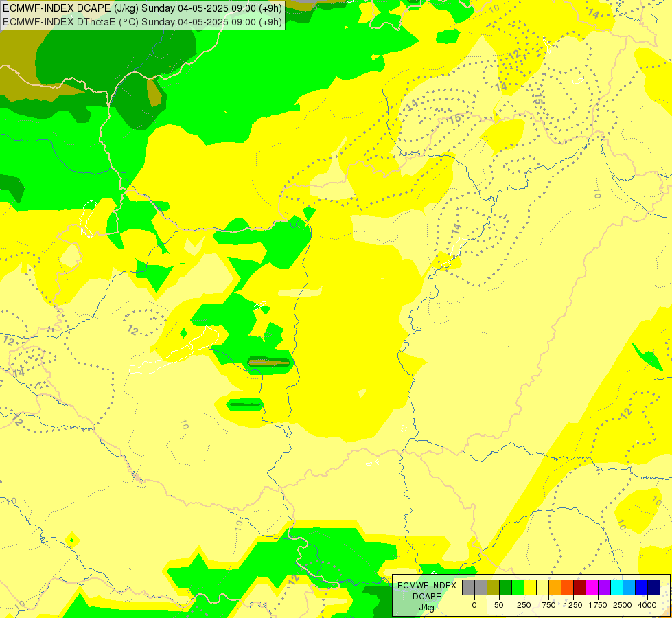The image size is (672, 618).
Task: Click the legend label 'DCAPE'
Action: pyautogui.click(x=427, y=597)
